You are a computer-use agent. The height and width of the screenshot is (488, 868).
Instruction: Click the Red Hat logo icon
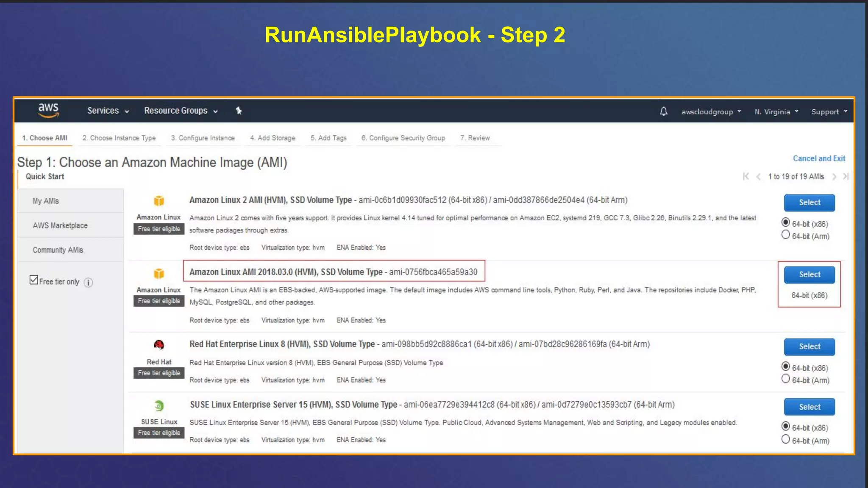pyautogui.click(x=159, y=345)
